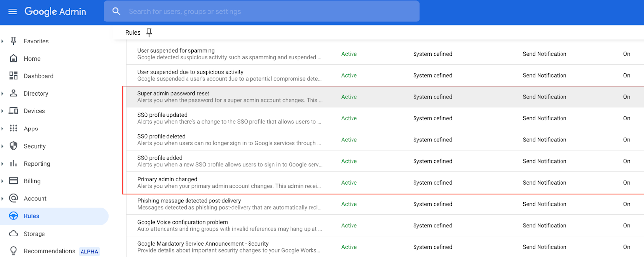Open Phishing message detected post-delivery rule
644x257 pixels.
[x=189, y=201]
